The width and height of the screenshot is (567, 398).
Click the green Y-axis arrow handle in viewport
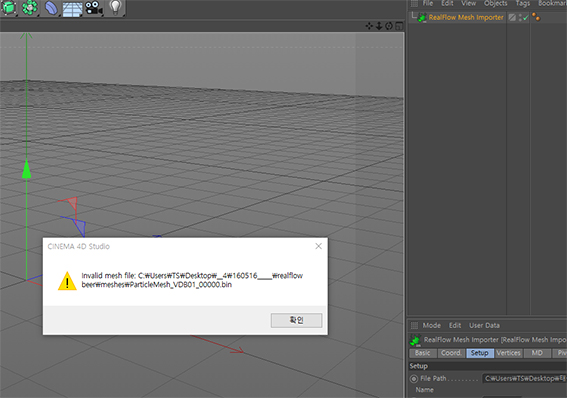26,169
